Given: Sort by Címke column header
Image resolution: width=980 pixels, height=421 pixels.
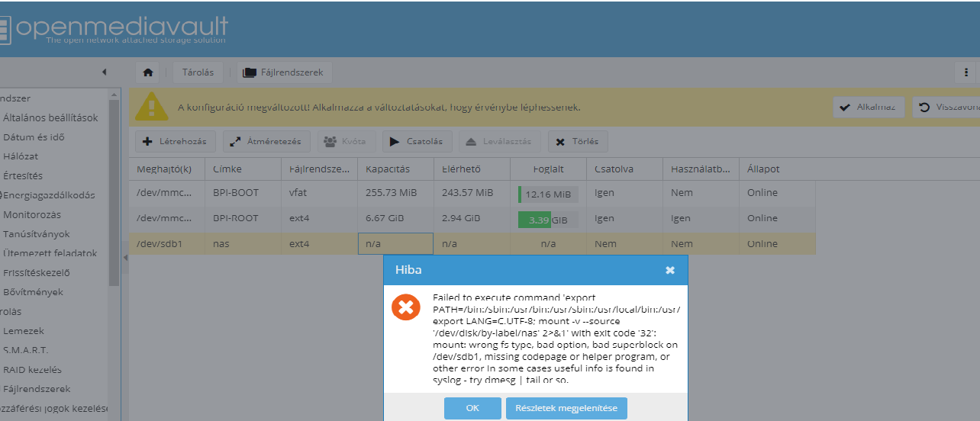Looking at the screenshot, I should tap(243, 169).
